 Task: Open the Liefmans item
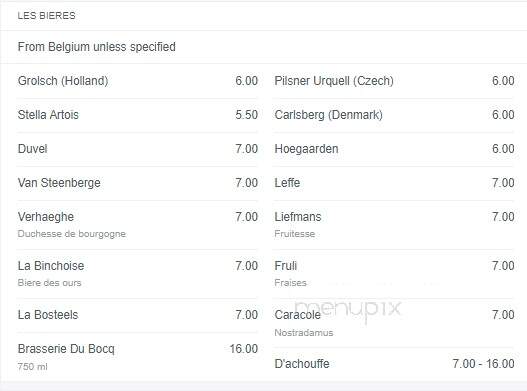point(298,217)
